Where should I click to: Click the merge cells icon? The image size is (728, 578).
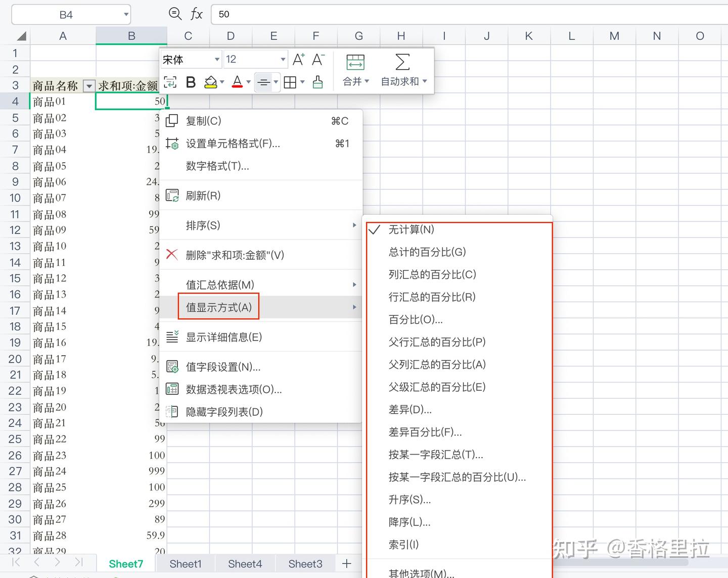(x=355, y=62)
